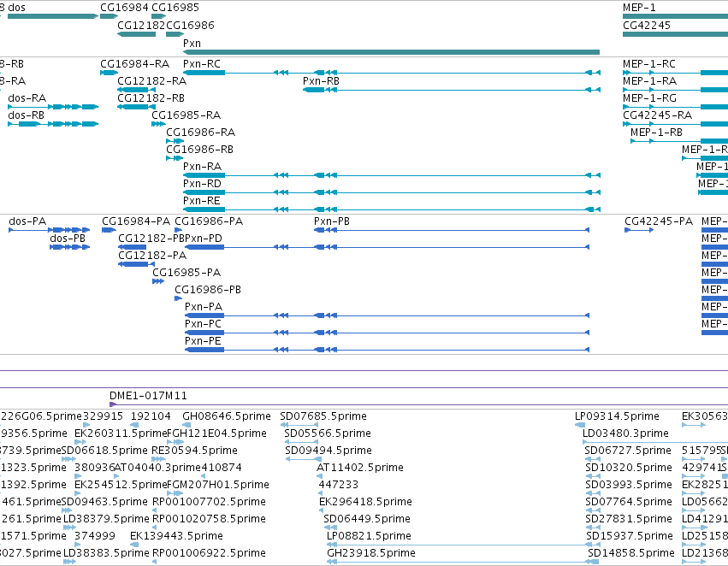Open the 'Pxn-PA' protein label
The height and width of the screenshot is (566, 728).
point(204,307)
